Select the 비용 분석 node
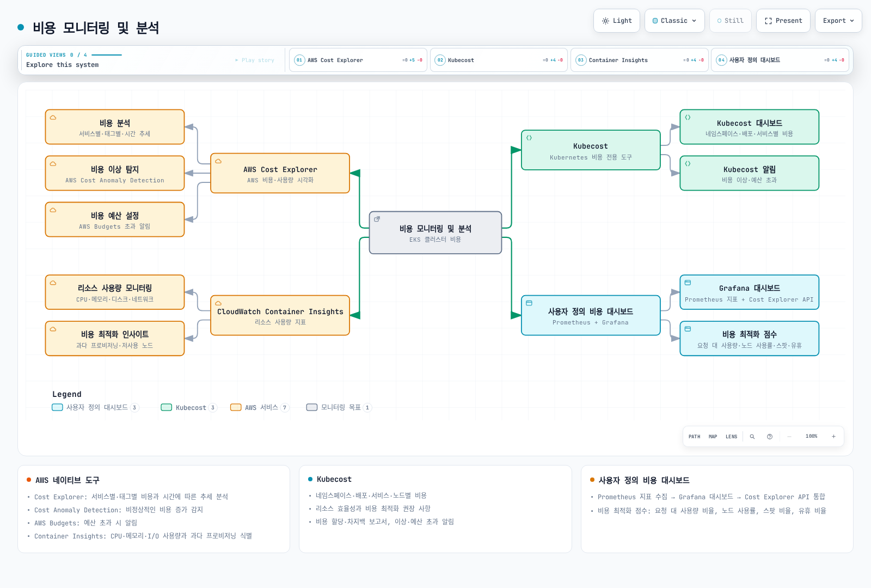 pyautogui.click(x=115, y=127)
